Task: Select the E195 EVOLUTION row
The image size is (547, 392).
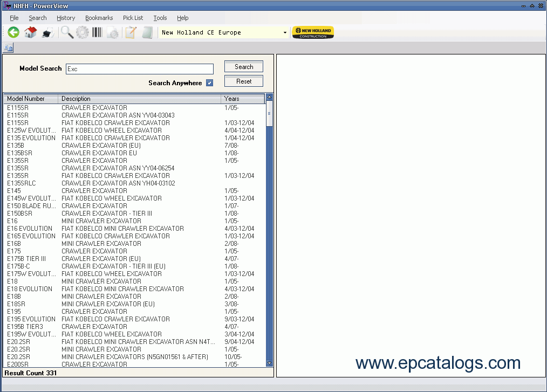Action: pos(134,319)
